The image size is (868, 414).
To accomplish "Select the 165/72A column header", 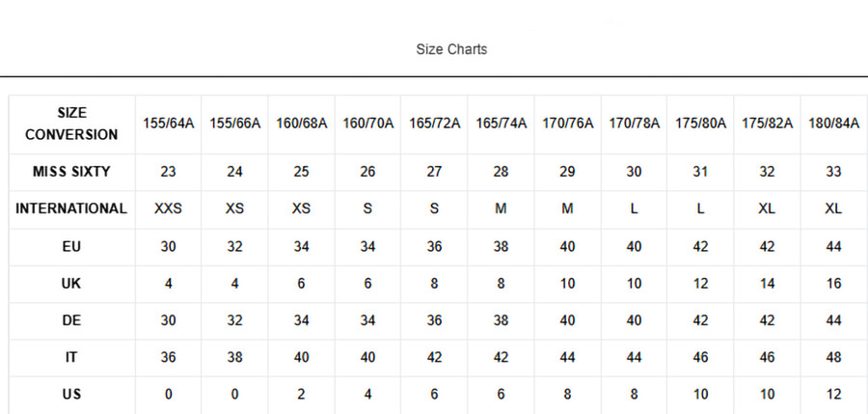I will (435, 124).
